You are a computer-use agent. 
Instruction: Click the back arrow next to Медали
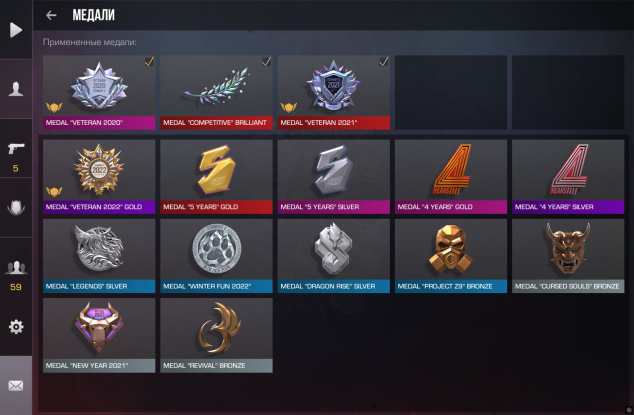click(51, 15)
